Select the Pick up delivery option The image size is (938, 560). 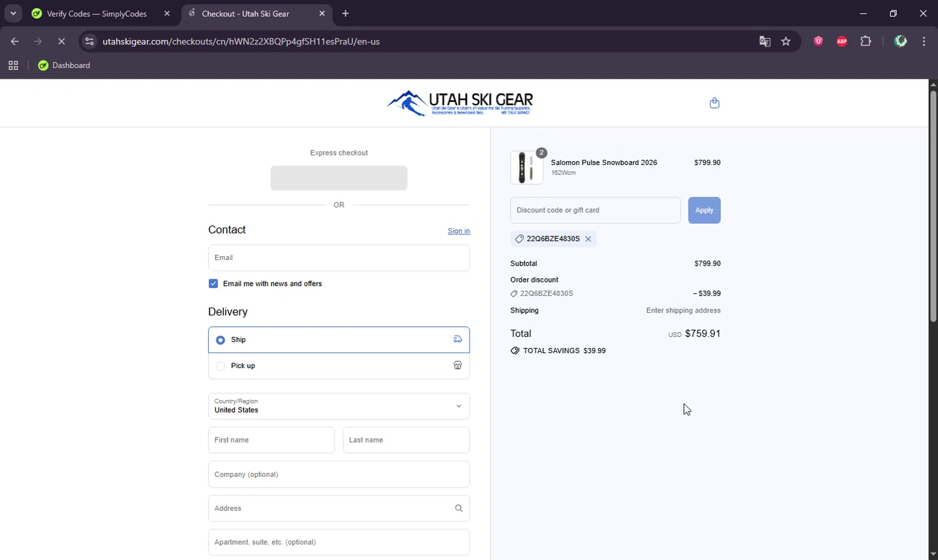(220, 366)
